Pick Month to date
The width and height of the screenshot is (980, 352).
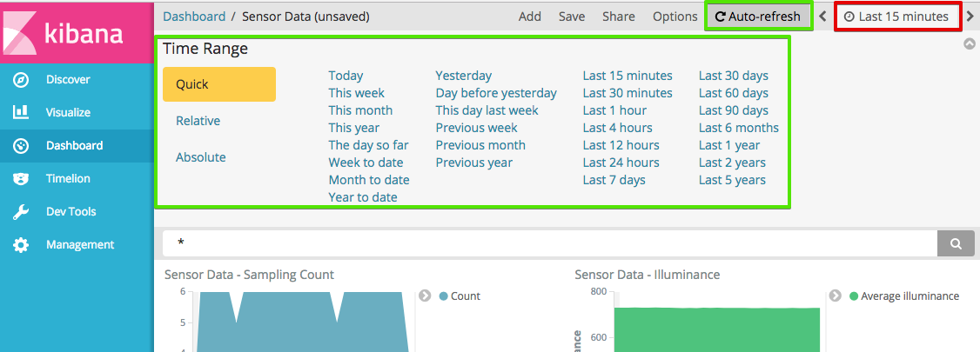point(369,181)
